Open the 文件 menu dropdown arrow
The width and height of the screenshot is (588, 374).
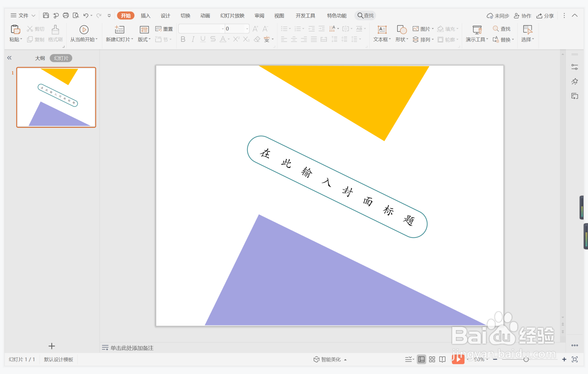coord(34,15)
